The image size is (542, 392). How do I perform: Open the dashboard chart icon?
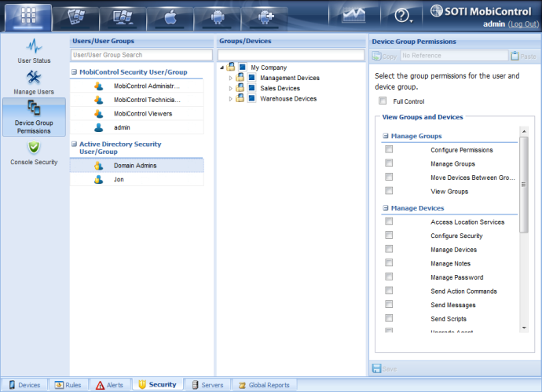point(353,16)
